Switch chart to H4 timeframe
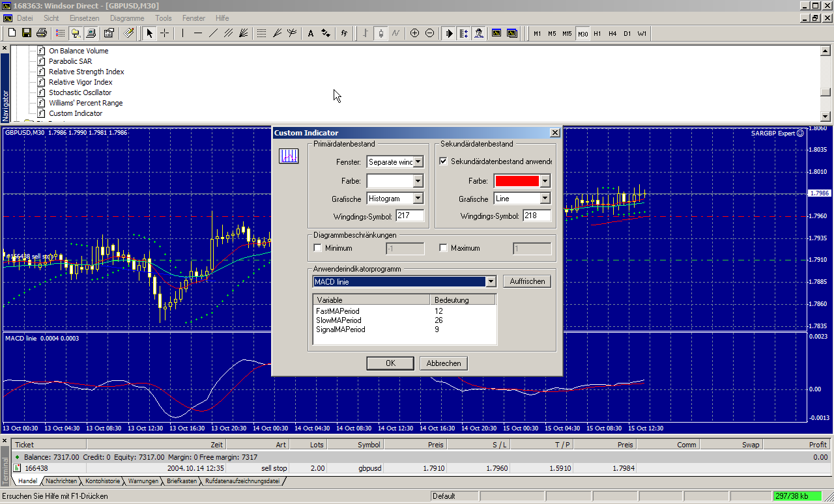 coord(612,33)
